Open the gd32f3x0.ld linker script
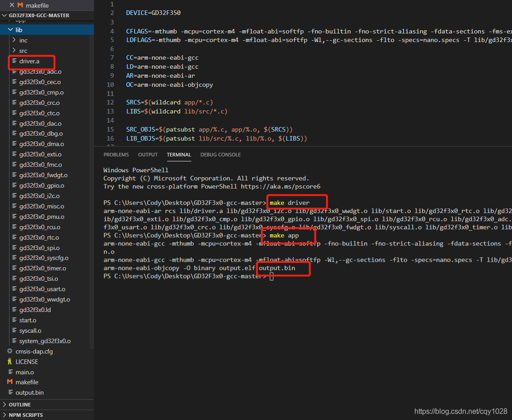Viewport: 512px width, 420px height. (x=35, y=310)
